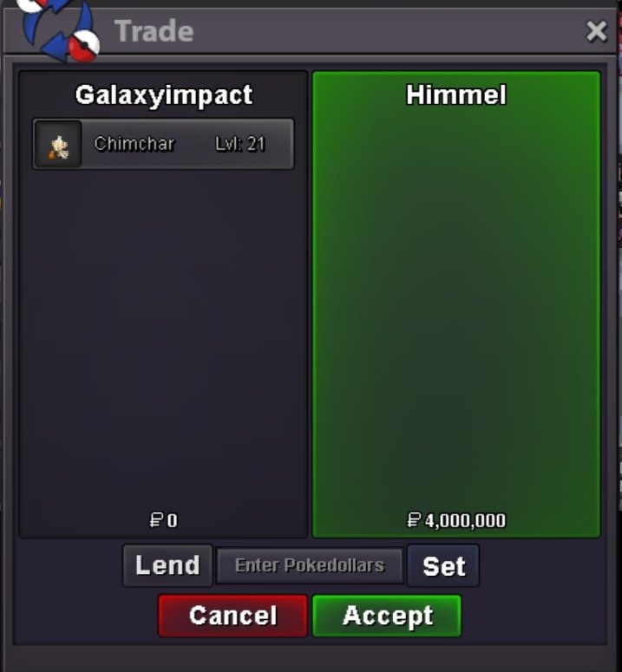Screen dimensions: 622x672
Task: Close the Trade window with the X
Action: 596,31
